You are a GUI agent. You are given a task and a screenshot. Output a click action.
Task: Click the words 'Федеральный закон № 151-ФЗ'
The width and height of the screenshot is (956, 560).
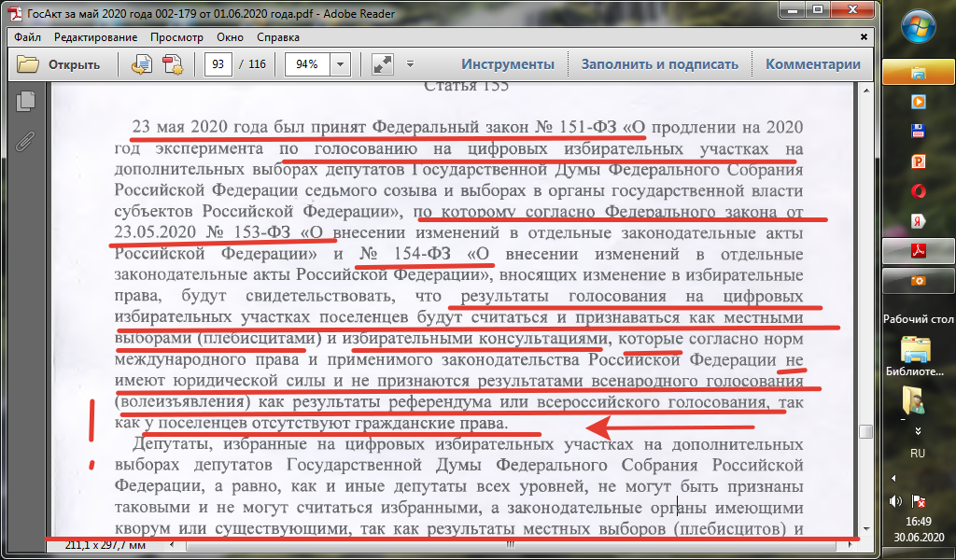click(x=493, y=127)
